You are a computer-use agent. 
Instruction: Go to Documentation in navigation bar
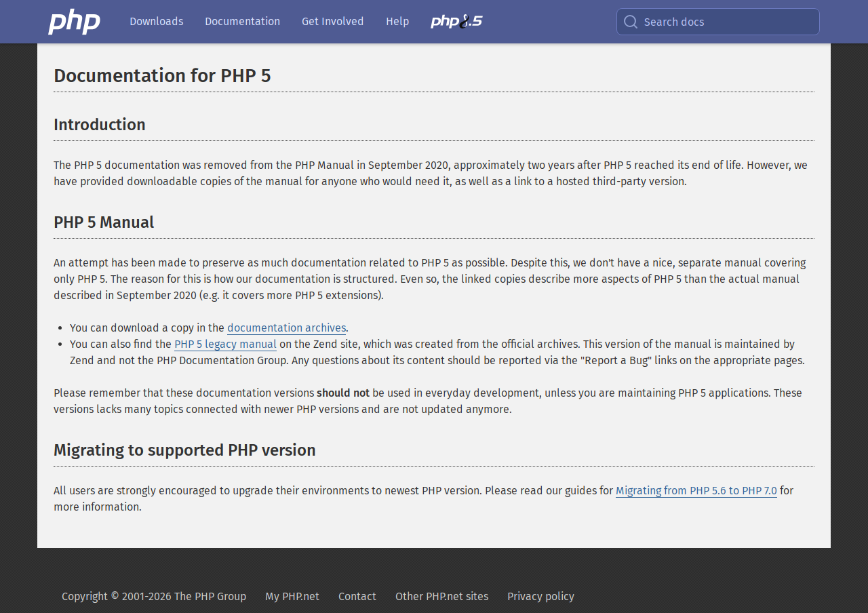(x=242, y=22)
